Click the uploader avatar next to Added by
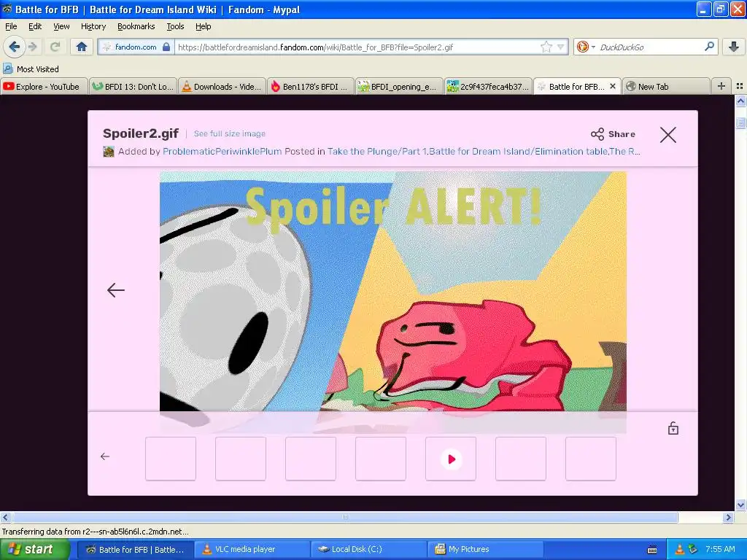 (x=109, y=152)
